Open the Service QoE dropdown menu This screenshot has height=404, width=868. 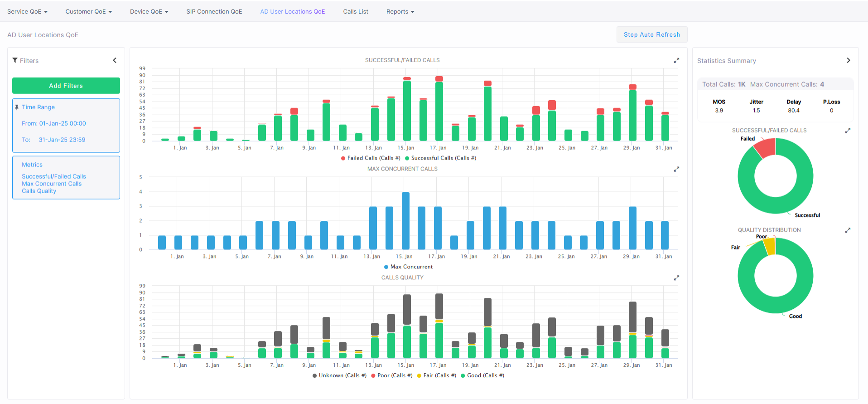[x=27, y=12]
